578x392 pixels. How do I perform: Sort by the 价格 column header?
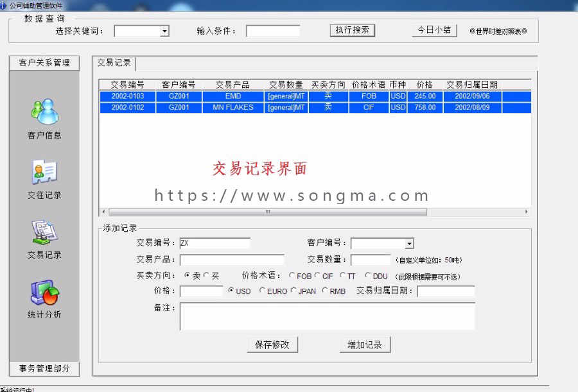pyautogui.click(x=425, y=85)
